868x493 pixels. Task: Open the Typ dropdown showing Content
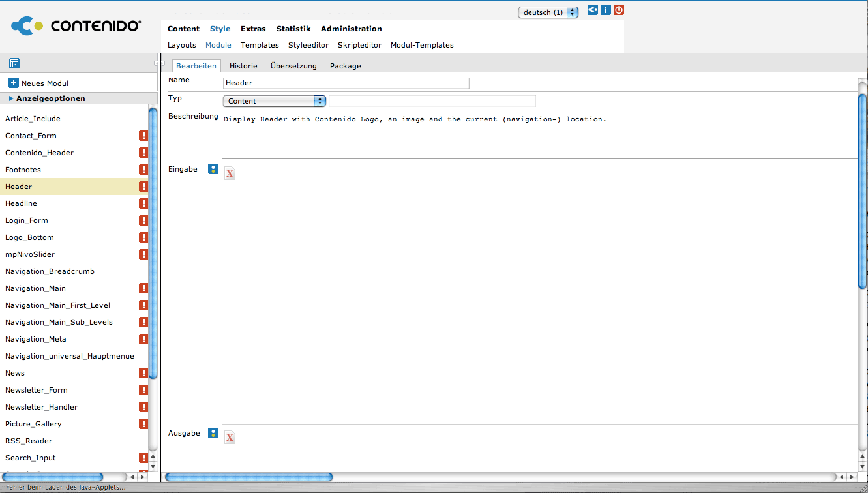click(x=274, y=101)
